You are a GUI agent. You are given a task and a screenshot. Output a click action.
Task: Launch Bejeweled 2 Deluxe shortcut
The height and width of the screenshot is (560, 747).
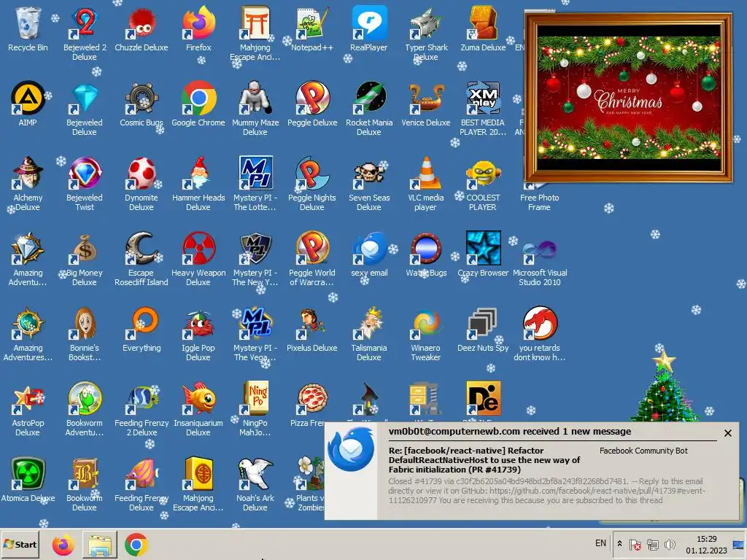point(85,23)
